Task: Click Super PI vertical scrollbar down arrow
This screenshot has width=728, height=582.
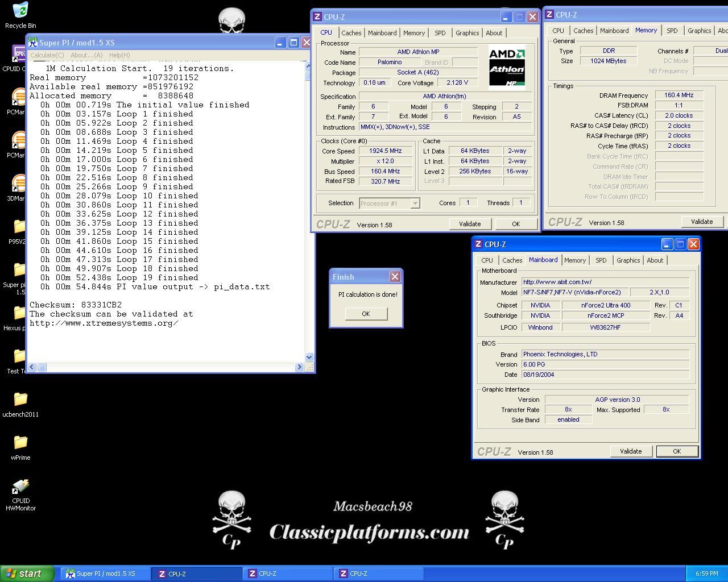Action: (x=309, y=357)
